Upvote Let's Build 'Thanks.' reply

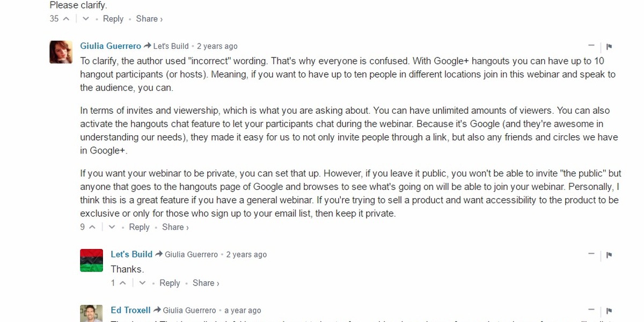[122, 283]
